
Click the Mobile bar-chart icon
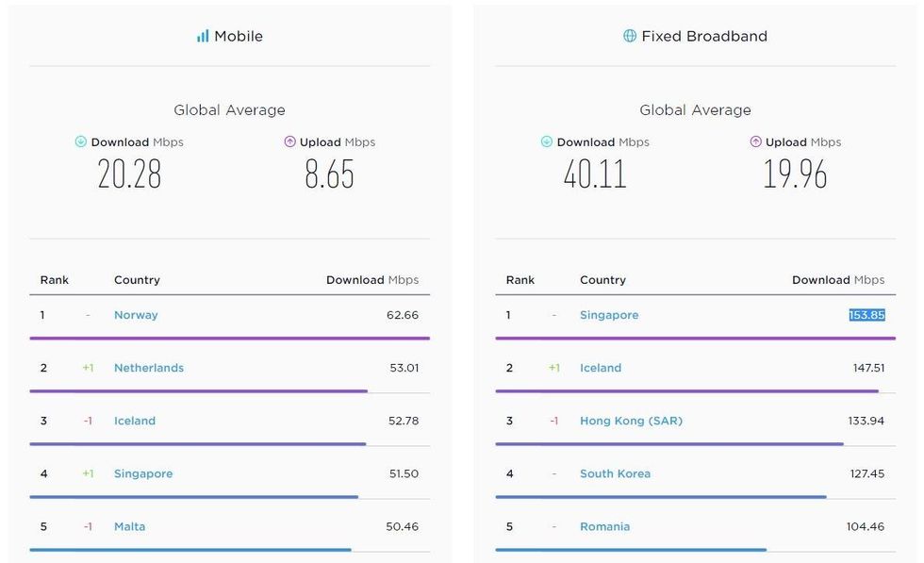click(x=203, y=37)
